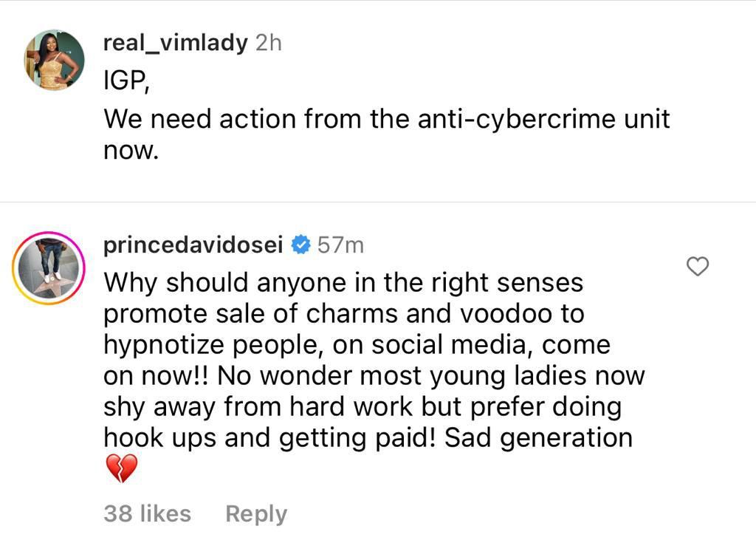
Task: Click the word "now." ending real_vimlady's comment
Action: click(x=131, y=149)
